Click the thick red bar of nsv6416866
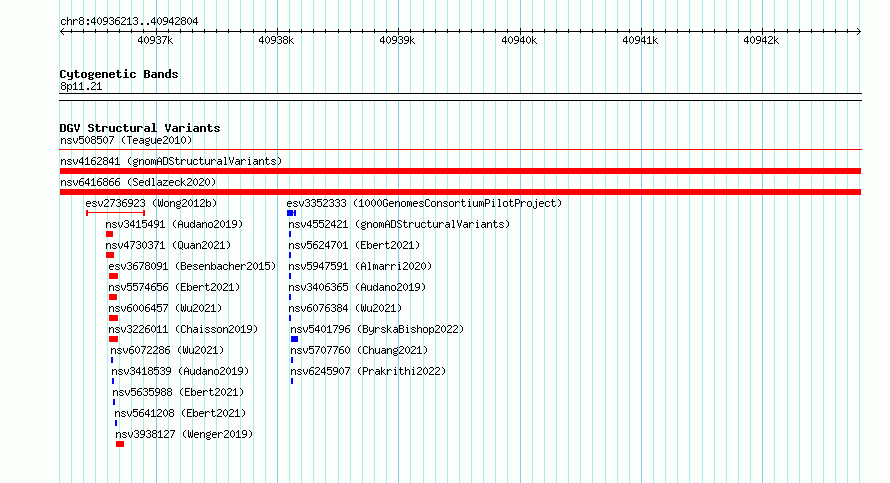 460,192
